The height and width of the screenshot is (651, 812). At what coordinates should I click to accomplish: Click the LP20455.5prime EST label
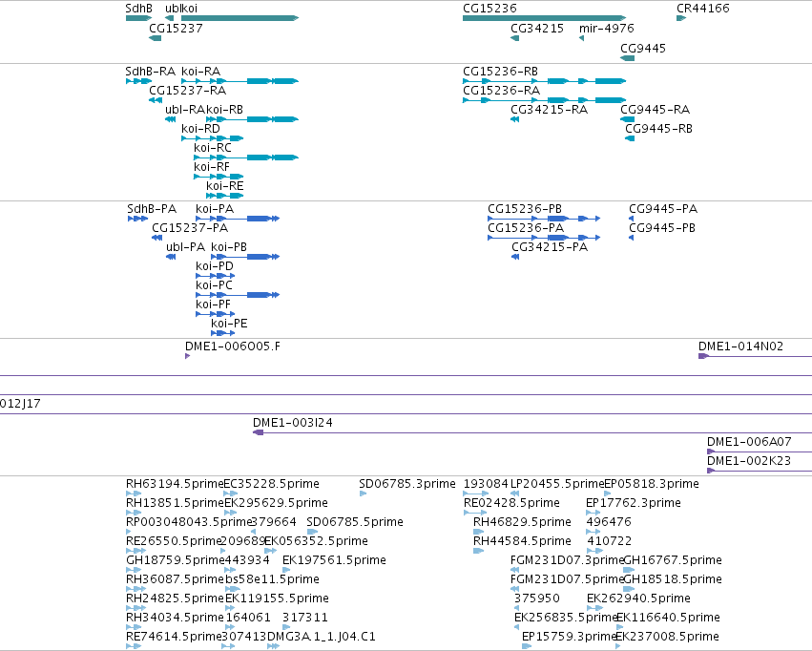(x=557, y=484)
